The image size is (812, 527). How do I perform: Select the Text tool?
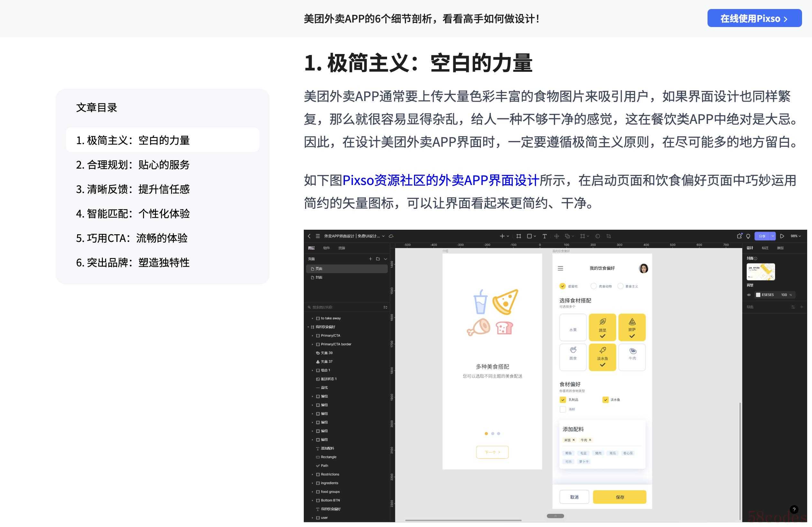pyautogui.click(x=545, y=236)
